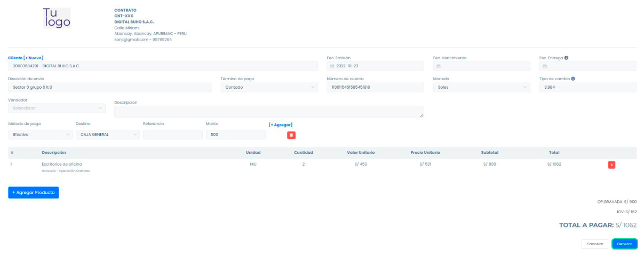Open the Término de pago dropdown
The image size is (644, 257).
click(269, 87)
